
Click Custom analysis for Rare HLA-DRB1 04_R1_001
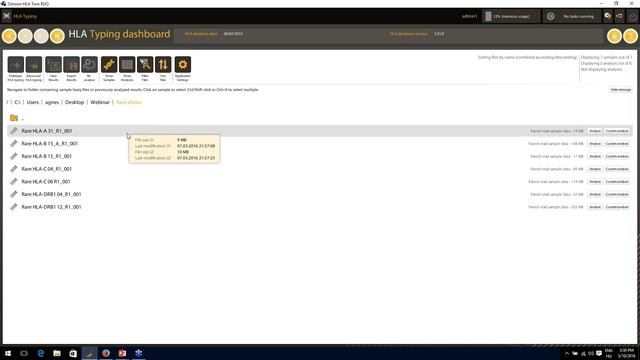click(x=617, y=194)
